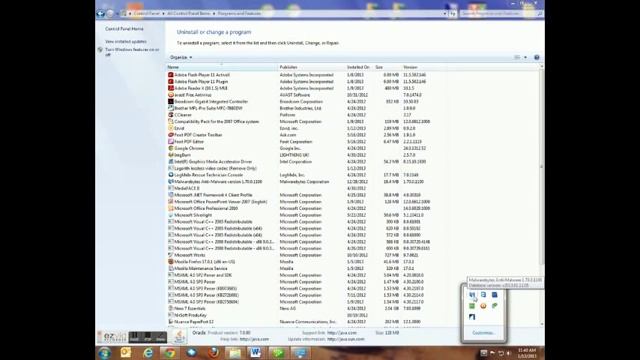Click the All Control Panel Items breadcrumb
The image size is (640, 360).
(189, 13)
